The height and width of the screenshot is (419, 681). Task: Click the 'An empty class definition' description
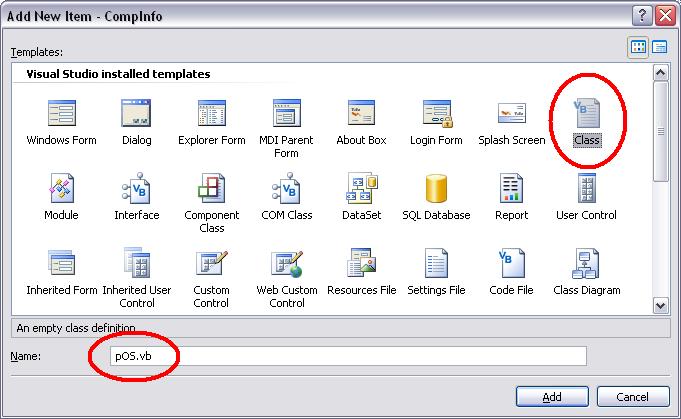click(x=76, y=328)
